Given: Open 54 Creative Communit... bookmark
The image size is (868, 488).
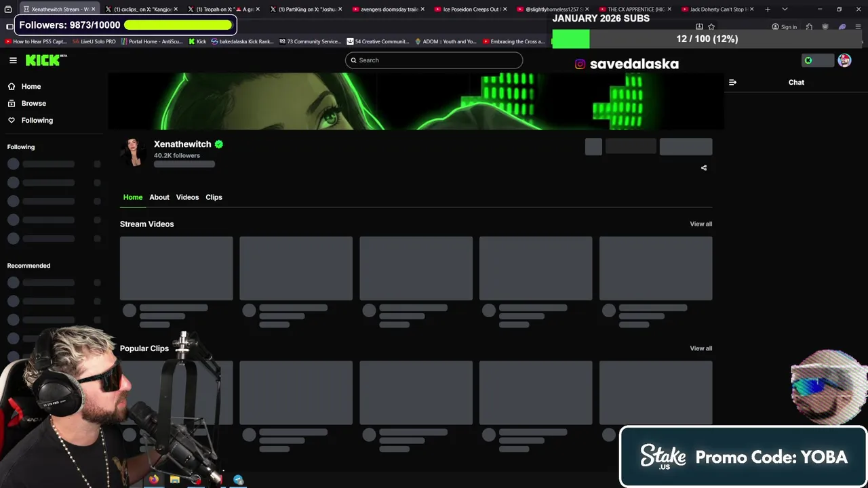Looking at the screenshot, I should [378, 41].
